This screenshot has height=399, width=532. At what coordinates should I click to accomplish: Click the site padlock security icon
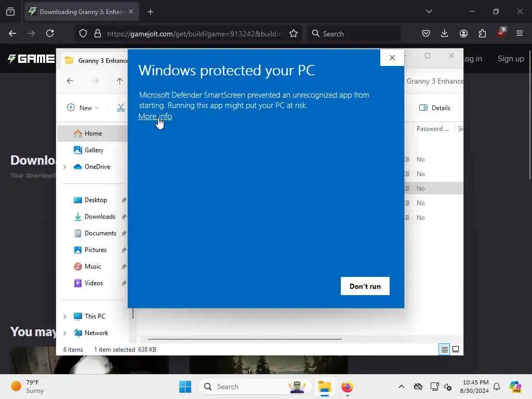click(98, 34)
